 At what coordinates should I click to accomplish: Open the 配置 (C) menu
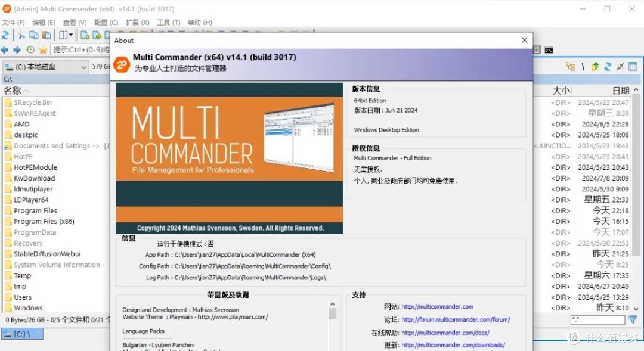pos(106,22)
